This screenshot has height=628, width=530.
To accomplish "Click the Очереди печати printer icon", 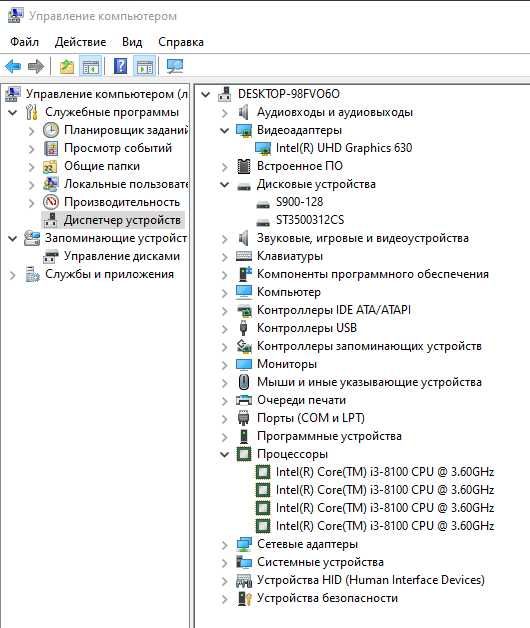I will point(244,400).
